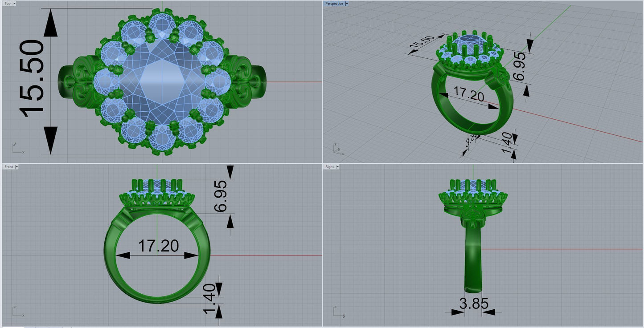
Task: Select the 3.85 dimension in Right viewport
Action: coord(474,304)
